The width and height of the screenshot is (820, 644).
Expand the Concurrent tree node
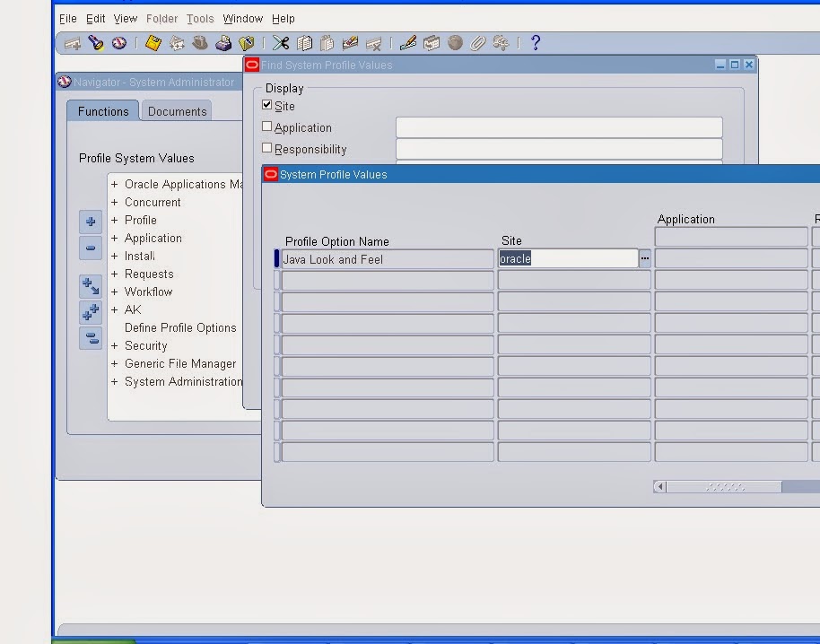(x=114, y=203)
